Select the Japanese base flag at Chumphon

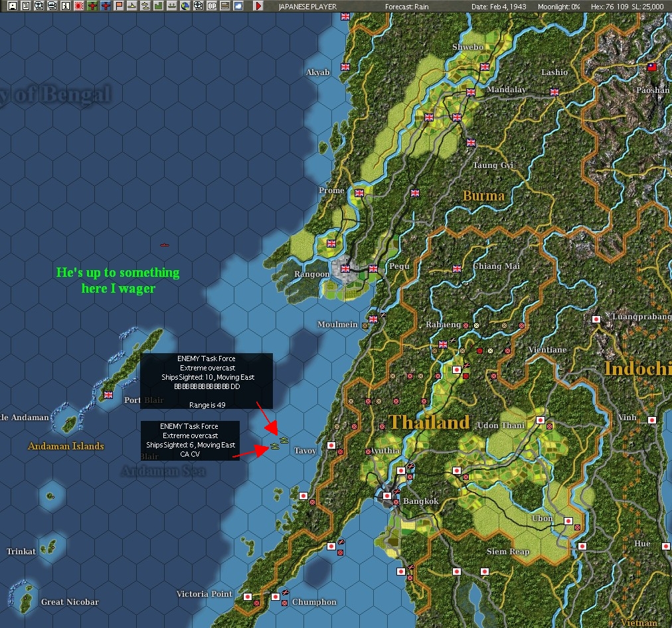pyautogui.click(x=276, y=597)
